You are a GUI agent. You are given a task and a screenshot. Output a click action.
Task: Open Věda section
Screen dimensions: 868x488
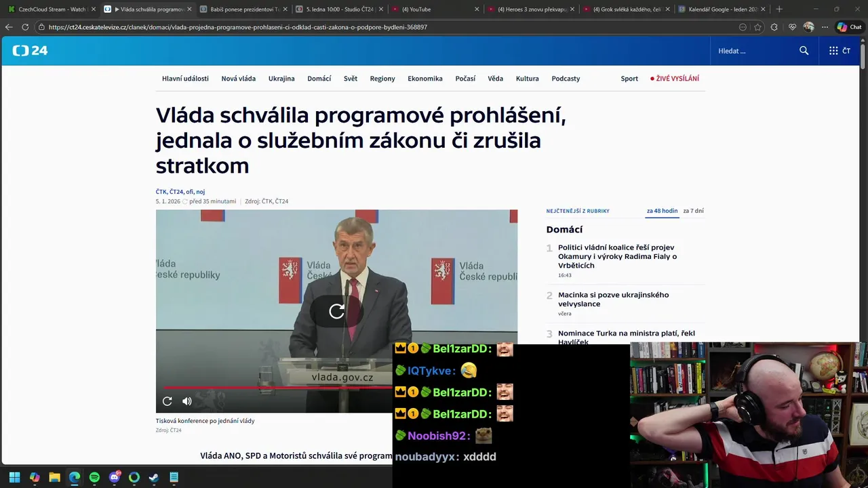496,79
